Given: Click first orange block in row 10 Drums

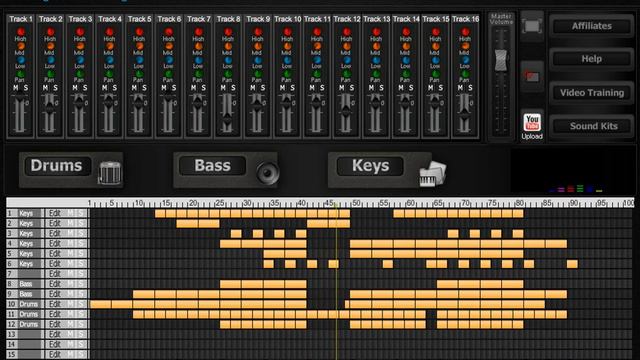Looking at the screenshot, I should click(100, 304).
